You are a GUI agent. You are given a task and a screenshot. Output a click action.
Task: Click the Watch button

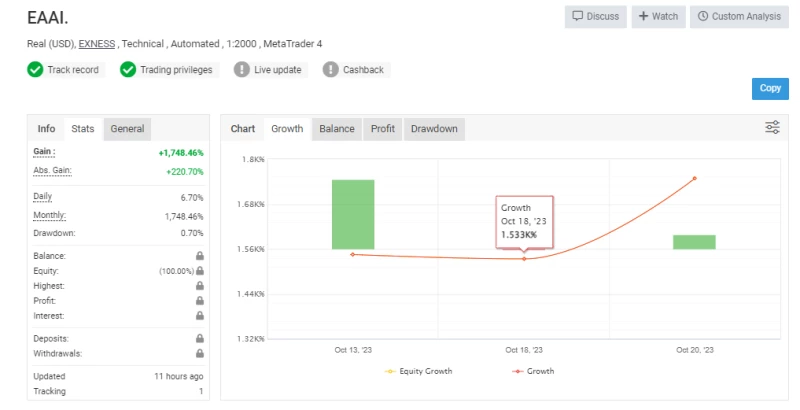pos(656,16)
